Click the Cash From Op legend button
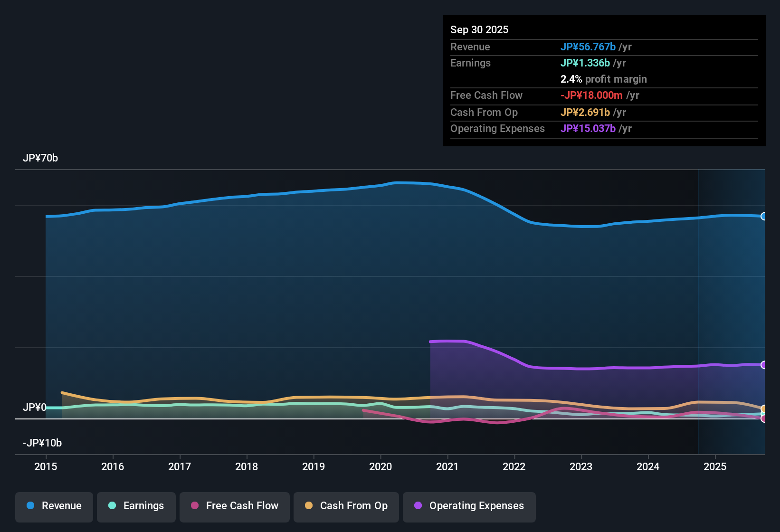This screenshot has height=532, width=780. coord(346,506)
